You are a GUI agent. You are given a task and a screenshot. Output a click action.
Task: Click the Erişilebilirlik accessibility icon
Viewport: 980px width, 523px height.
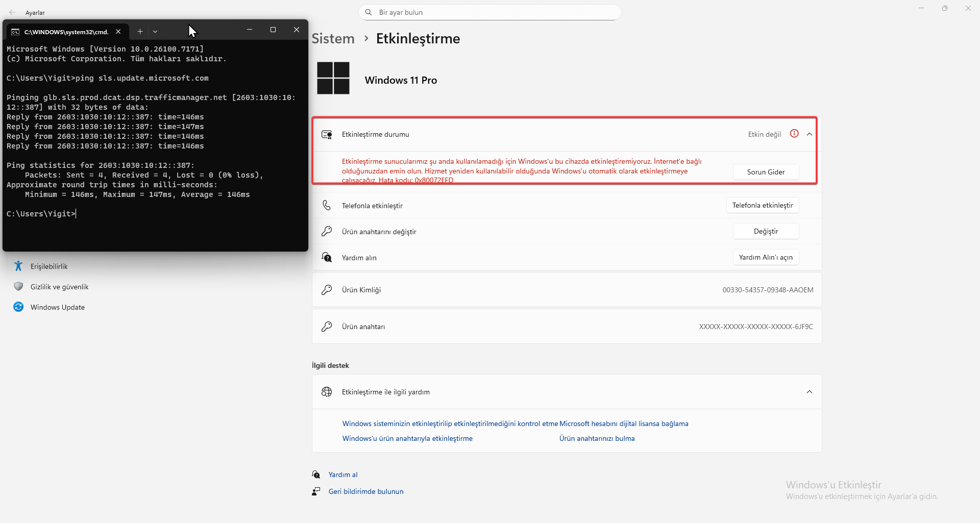(x=18, y=266)
